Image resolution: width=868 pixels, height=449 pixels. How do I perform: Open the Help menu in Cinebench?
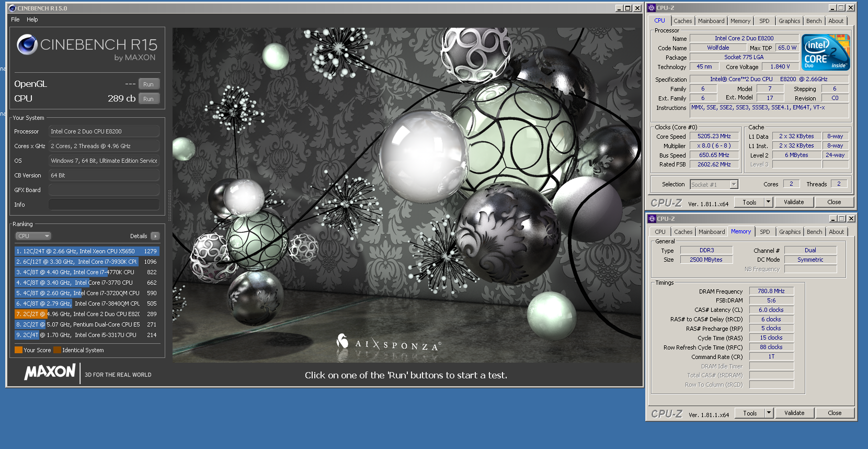point(32,19)
